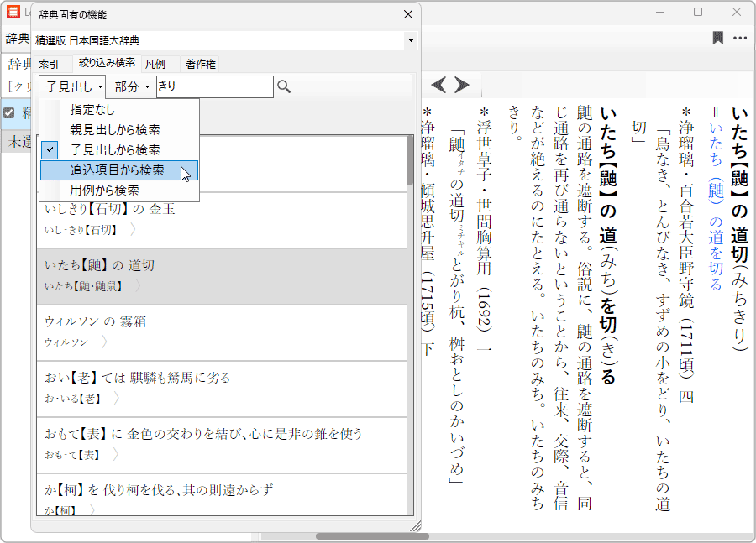Screen dimensions: 756x543
Task: Click the search field containing きり
Action: [214, 86]
